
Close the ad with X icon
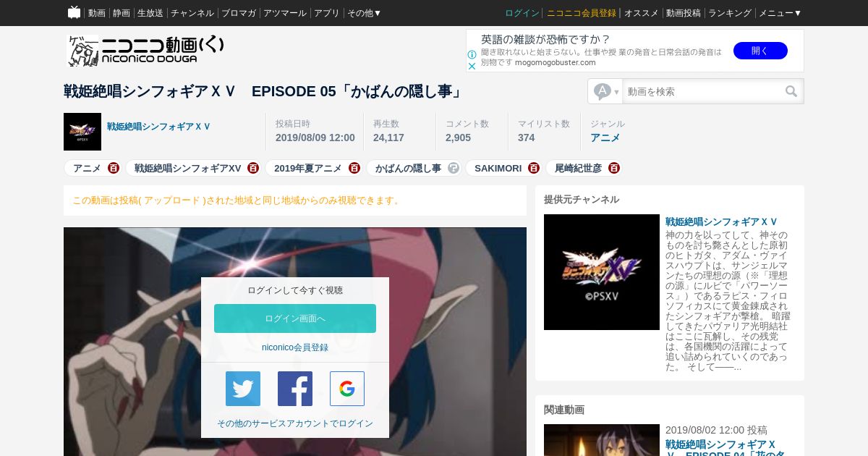click(x=472, y=66)
